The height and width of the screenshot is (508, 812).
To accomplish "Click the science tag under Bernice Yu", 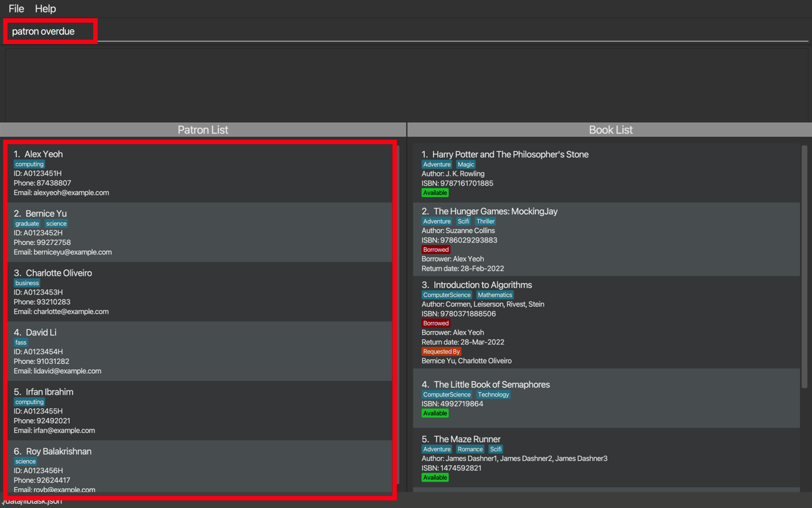I will pos(56,223).
